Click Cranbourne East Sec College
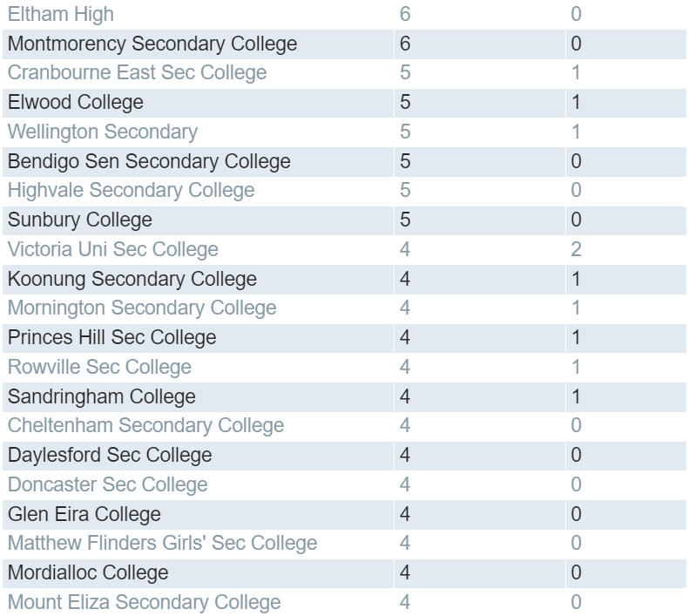Viewport: 689px width, 616px height. (137, 72)
